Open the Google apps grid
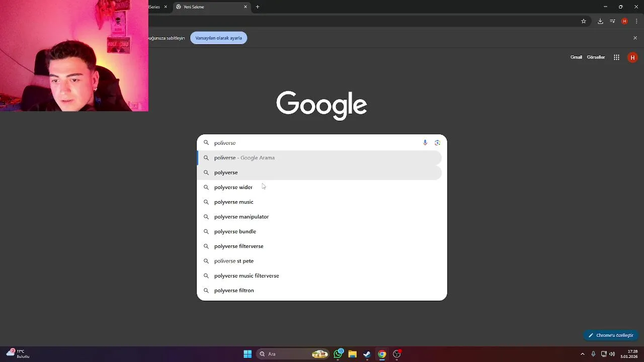Viewport: 644px width, 362px height. (x=616, y=57)
